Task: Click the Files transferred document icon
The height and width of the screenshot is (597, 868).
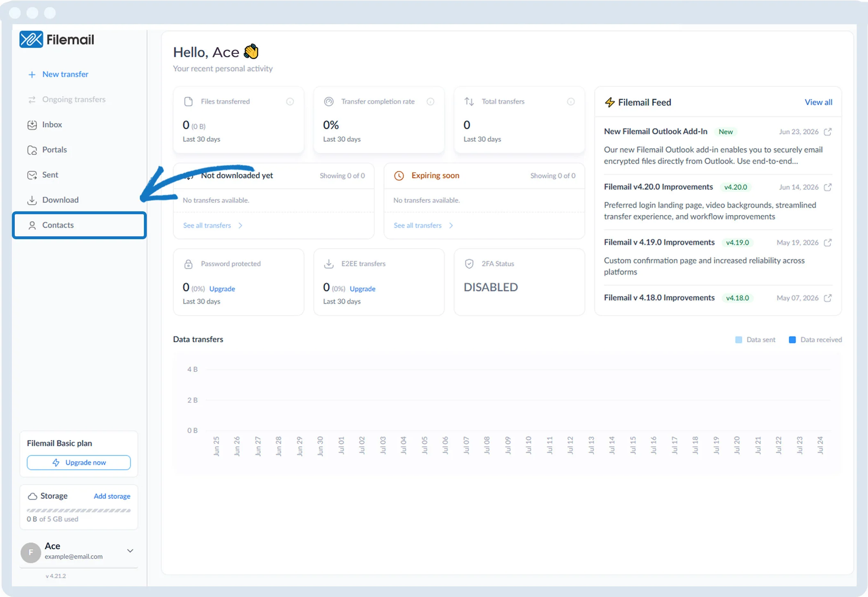Action: (x=188, y=101)
